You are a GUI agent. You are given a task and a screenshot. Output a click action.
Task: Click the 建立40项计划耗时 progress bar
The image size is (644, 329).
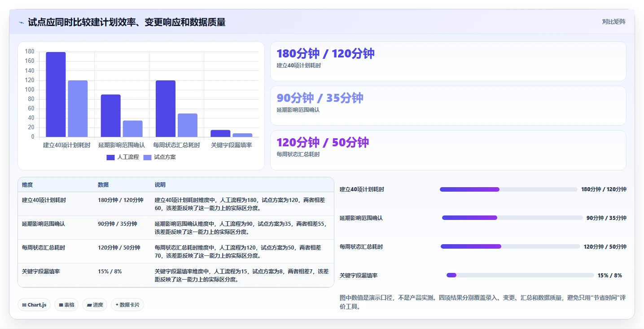(x=508, y=189)
